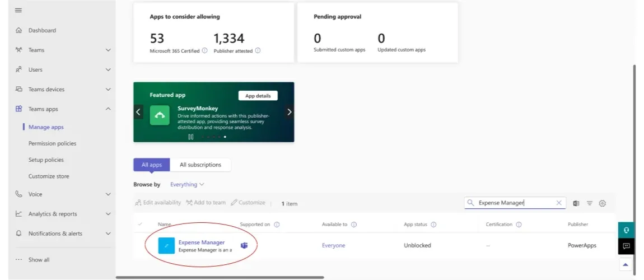Open the feedback chat button
The width and height of the screenshot is (644, 280).
(626, 246)
